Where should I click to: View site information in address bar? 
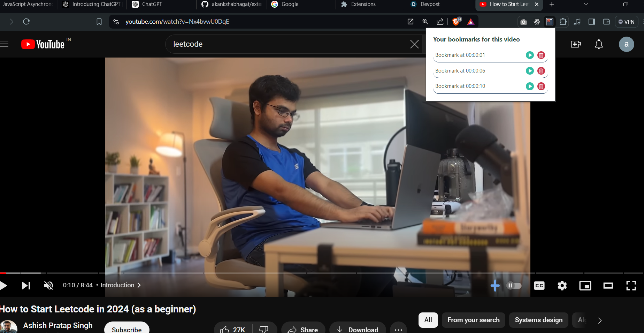click(116, 22)
